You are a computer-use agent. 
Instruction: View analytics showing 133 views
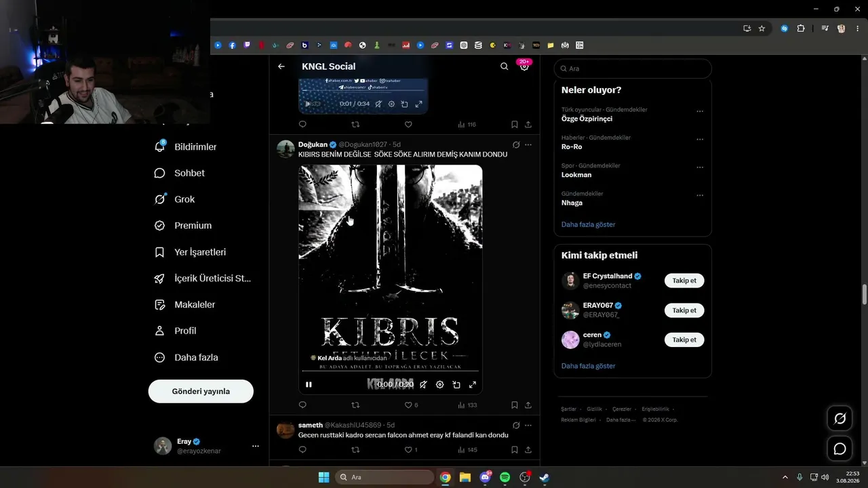click(467, 405)
